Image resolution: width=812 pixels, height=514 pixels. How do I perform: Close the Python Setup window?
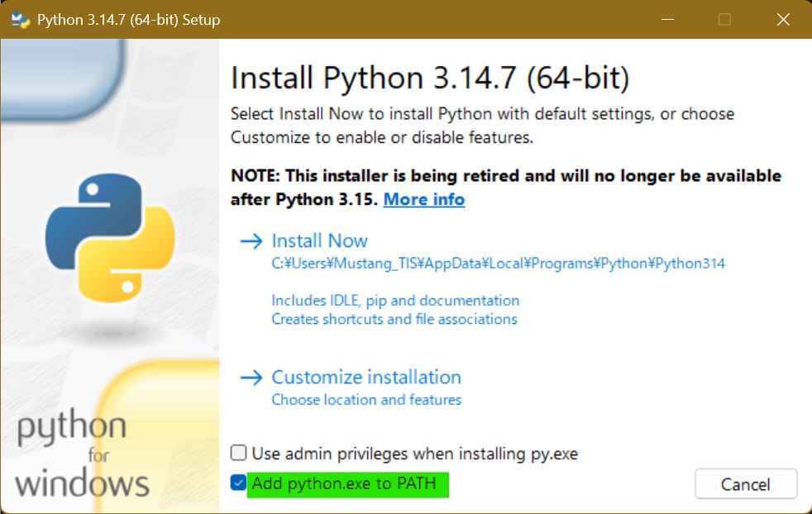click(783, 20)
